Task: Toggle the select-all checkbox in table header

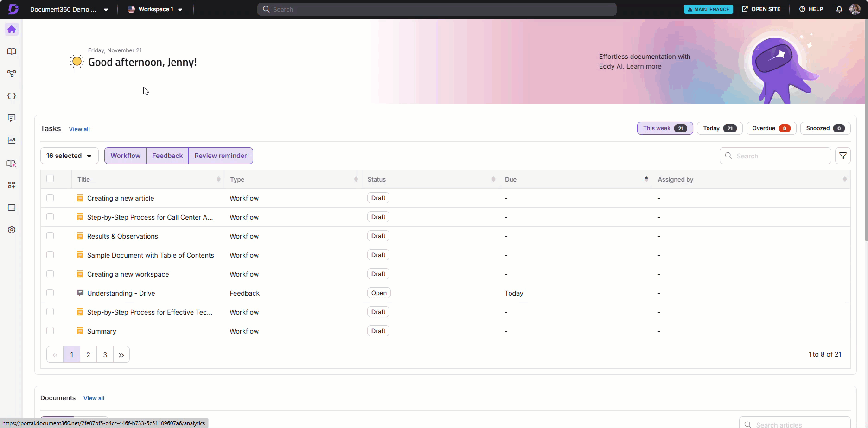Action: (x=50, y=178)
